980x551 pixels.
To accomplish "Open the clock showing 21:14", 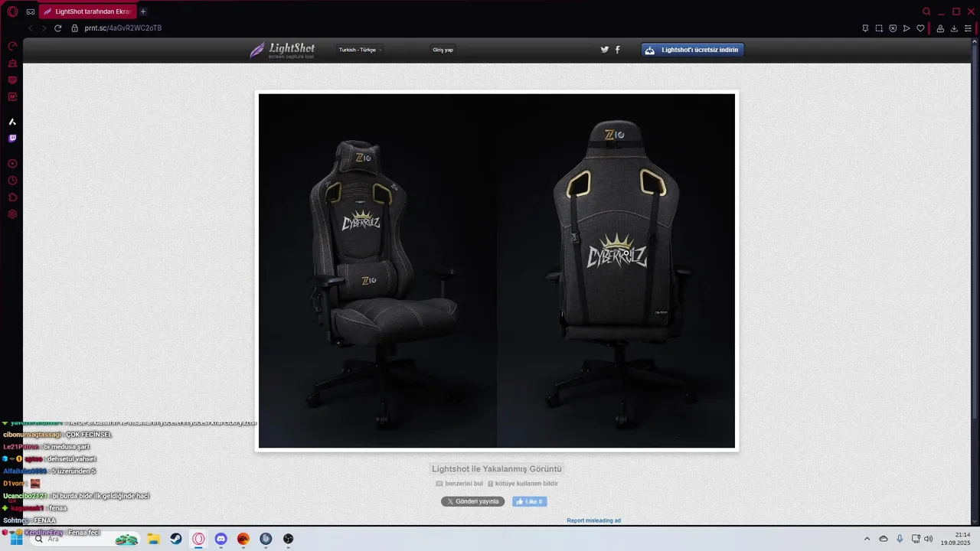I will tap(957, 538).
